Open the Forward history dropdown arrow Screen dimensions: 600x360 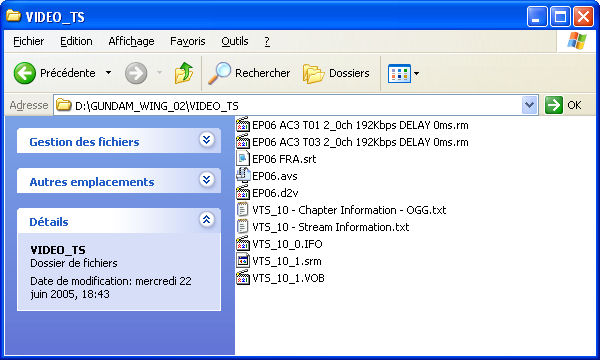[160, 73]
